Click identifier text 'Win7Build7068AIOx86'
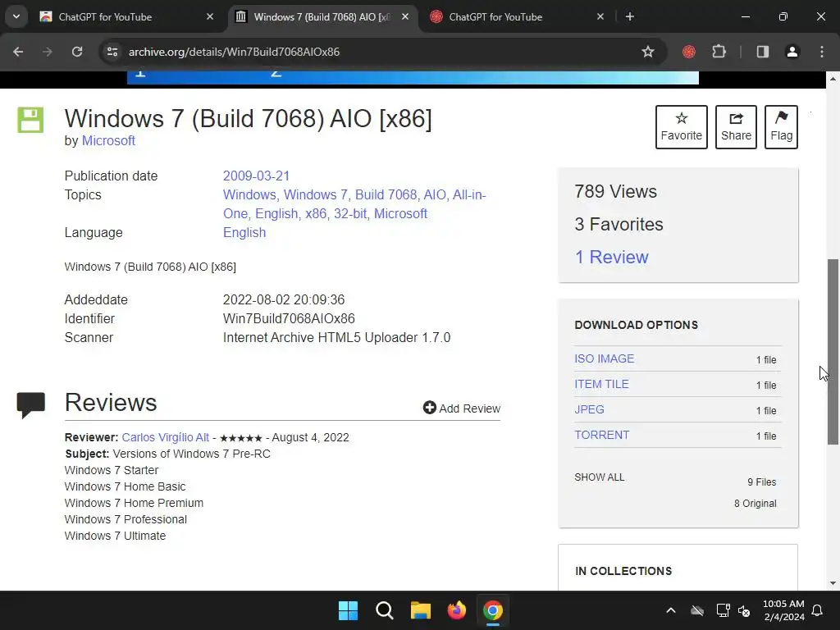The height and width of the screenshot is (630, 840). click(289, 319)
